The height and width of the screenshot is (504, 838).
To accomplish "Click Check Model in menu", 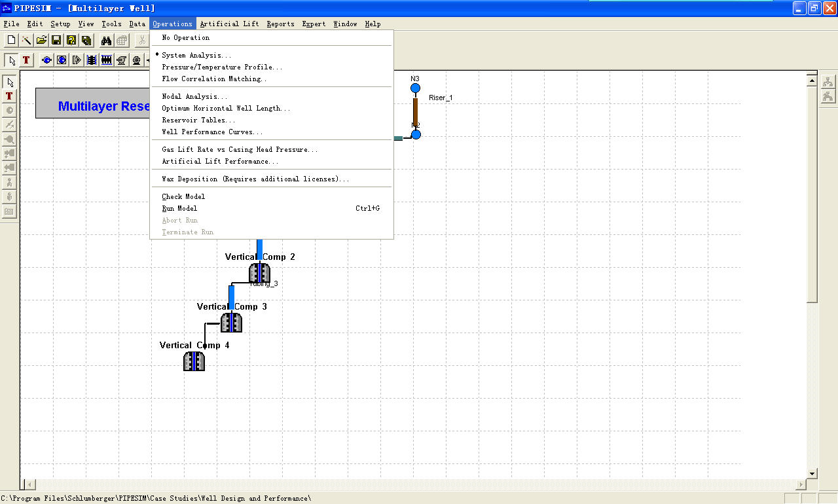I will tap(272, 197).
